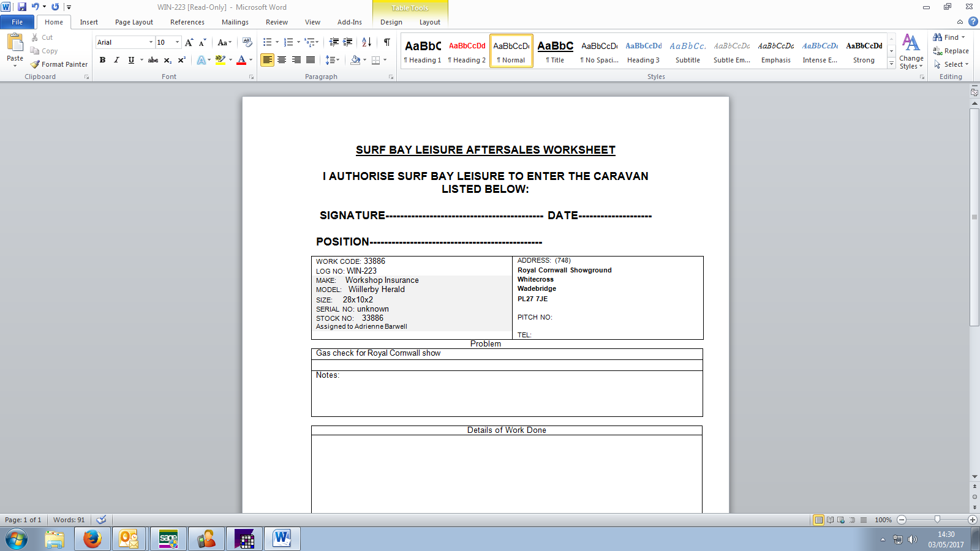Screen dimensions: 980x551
Task: Toggle Underline formatting
Action: pyautogui.click(x=131, y=60)
